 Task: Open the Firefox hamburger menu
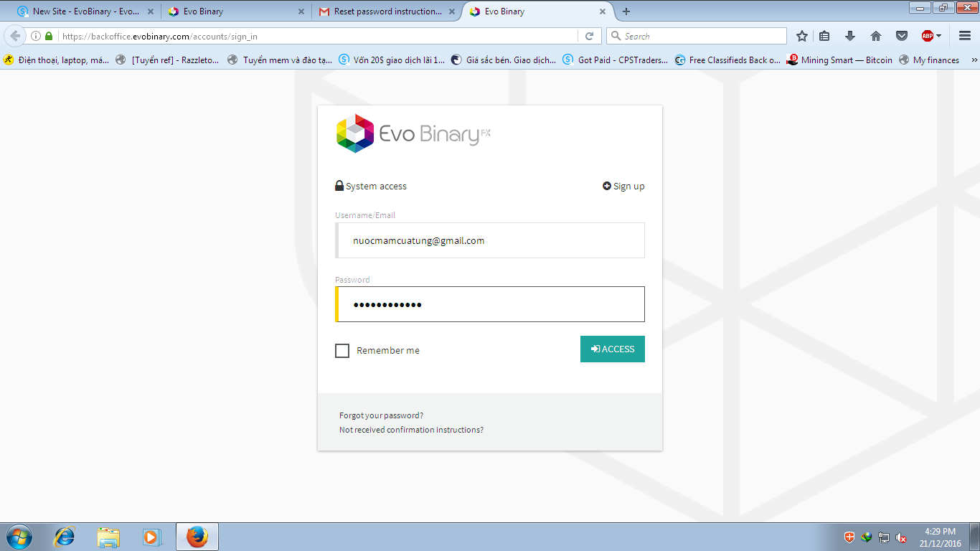pyautogui.click(x=964, y=36)
